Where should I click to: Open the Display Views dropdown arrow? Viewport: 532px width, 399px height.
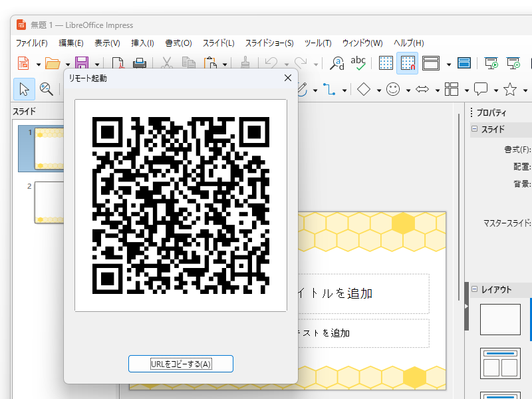tap(448, 65)
